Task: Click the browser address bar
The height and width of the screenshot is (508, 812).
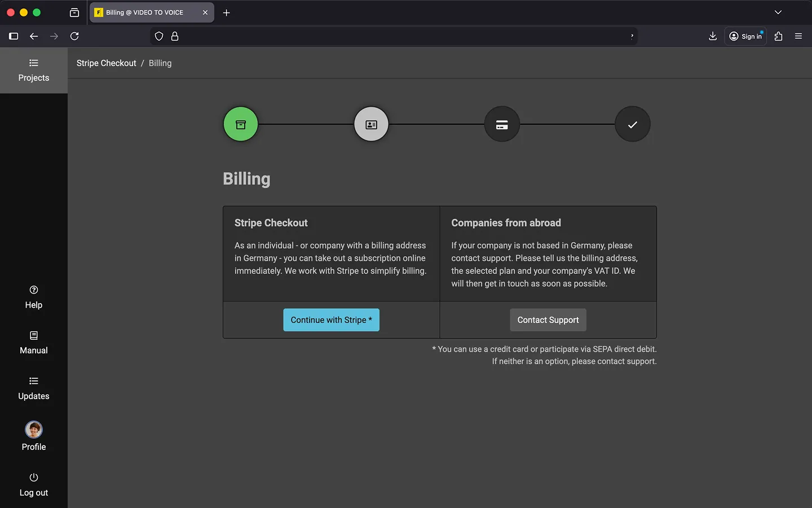Action: 395,36
